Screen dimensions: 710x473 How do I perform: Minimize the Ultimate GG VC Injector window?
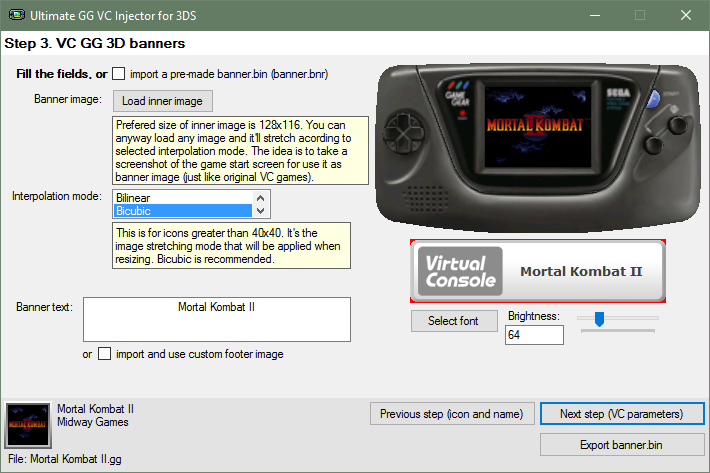593,16
